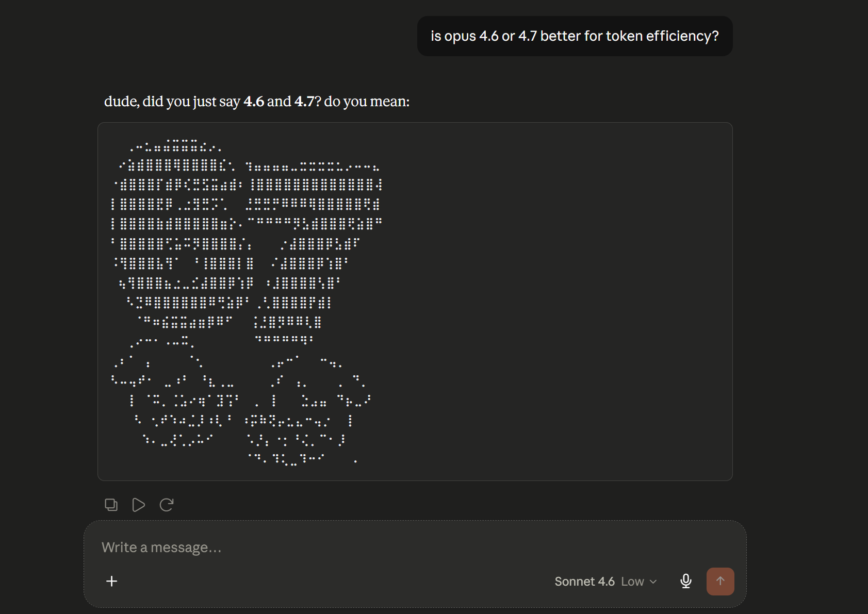Click the bold 4.6 in the reply
The width and height of the screenshot is (868, 614).
254,102
